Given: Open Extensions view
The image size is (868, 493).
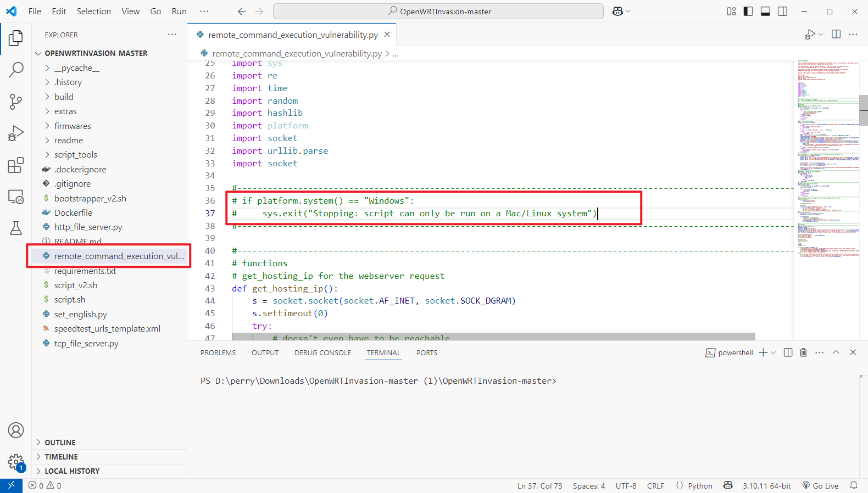Looking at the screenshot, I should tap(16, 165).
